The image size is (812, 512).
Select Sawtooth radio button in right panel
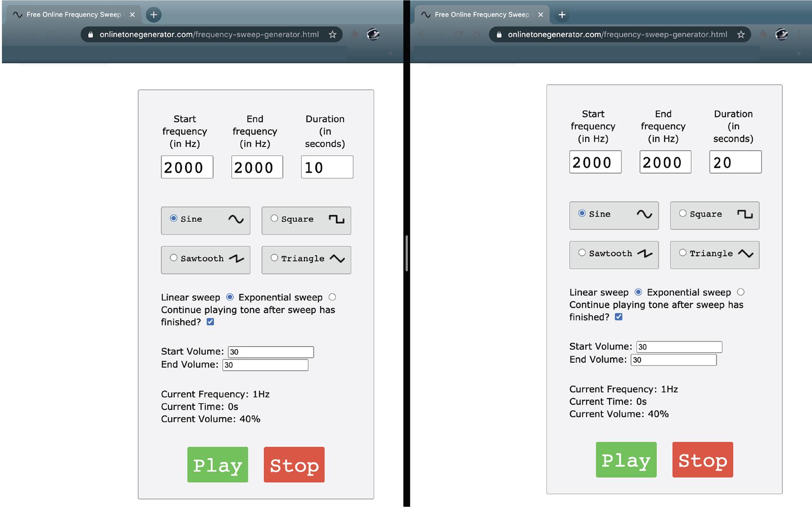582,252
